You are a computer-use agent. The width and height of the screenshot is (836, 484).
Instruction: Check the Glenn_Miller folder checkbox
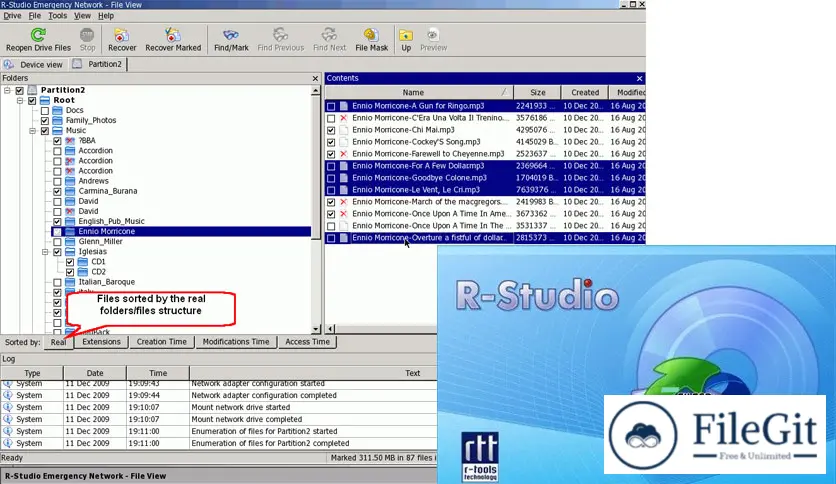tap(57, 242)
